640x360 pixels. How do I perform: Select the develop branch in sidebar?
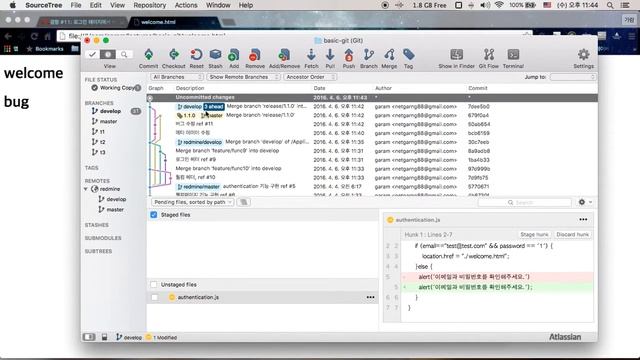coord(110,111)
